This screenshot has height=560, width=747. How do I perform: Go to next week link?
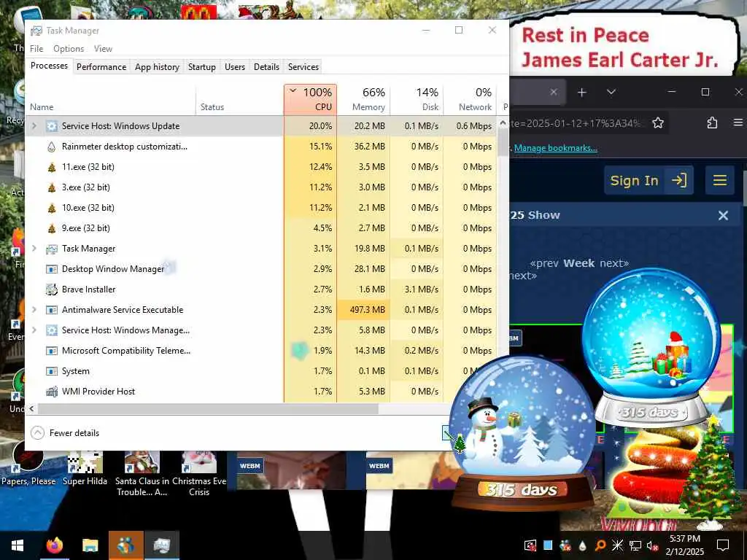pos(614,263)
